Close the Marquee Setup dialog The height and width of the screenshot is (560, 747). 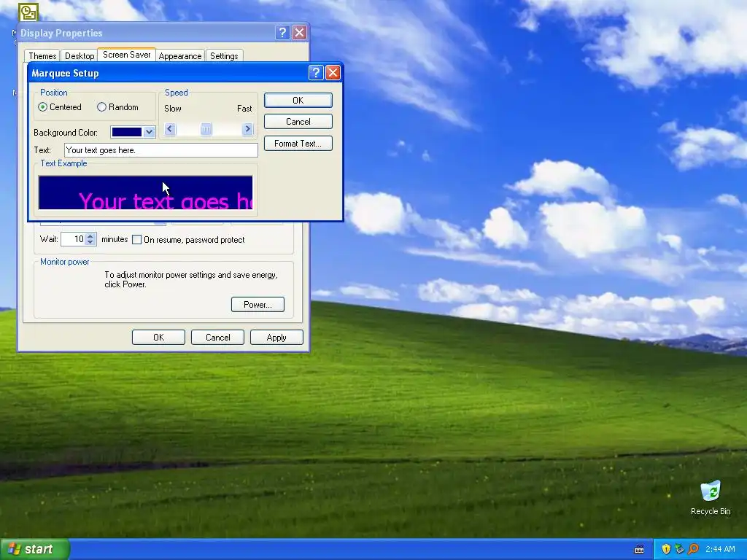pos(333,72)
